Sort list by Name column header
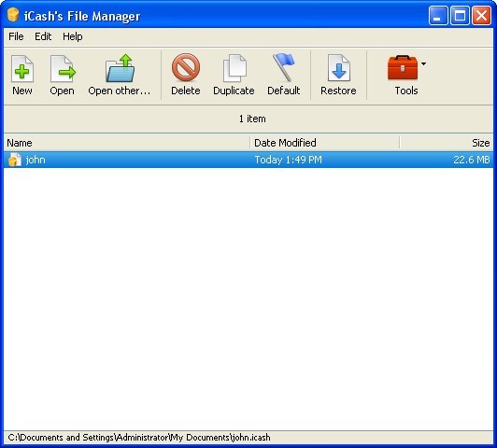This screenshot has height=448, width=497. click(x=127, y=143)
